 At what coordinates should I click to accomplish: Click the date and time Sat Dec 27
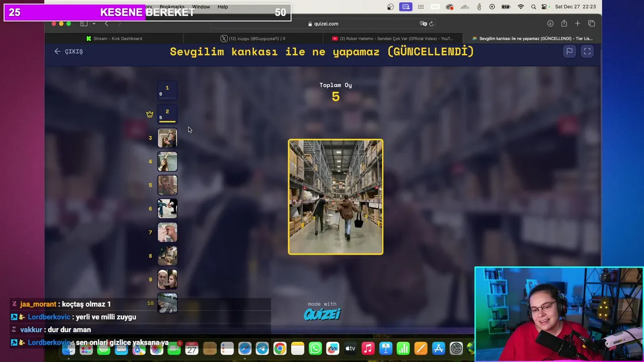pos(575,7)
